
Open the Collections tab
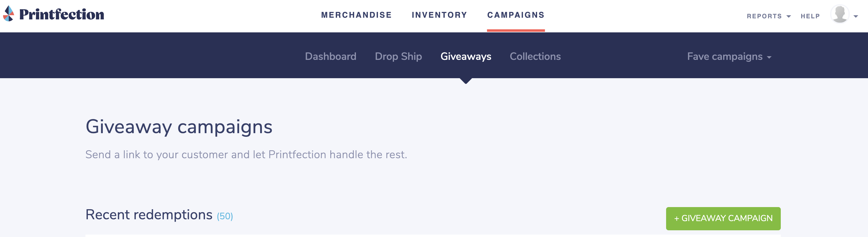click(535, 57)
